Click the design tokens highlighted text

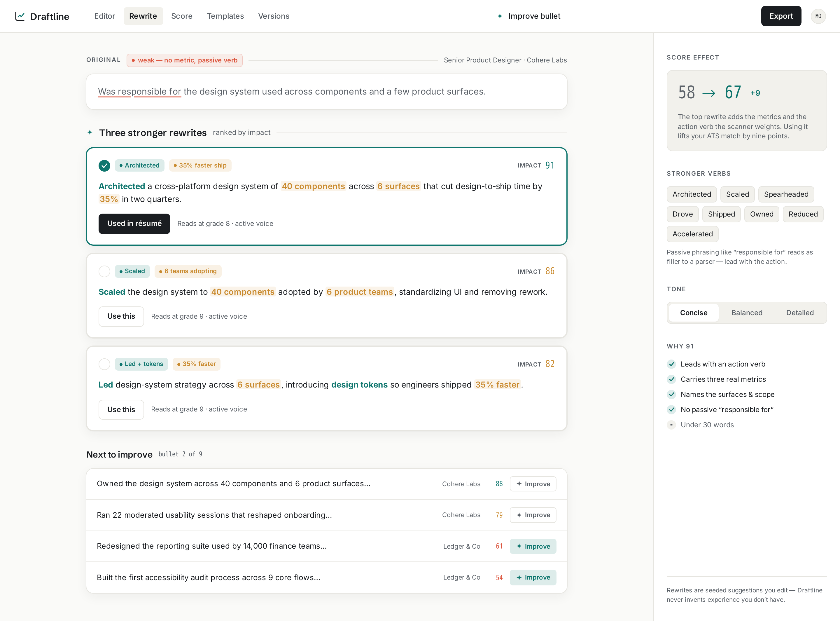(x=359, y=385)
